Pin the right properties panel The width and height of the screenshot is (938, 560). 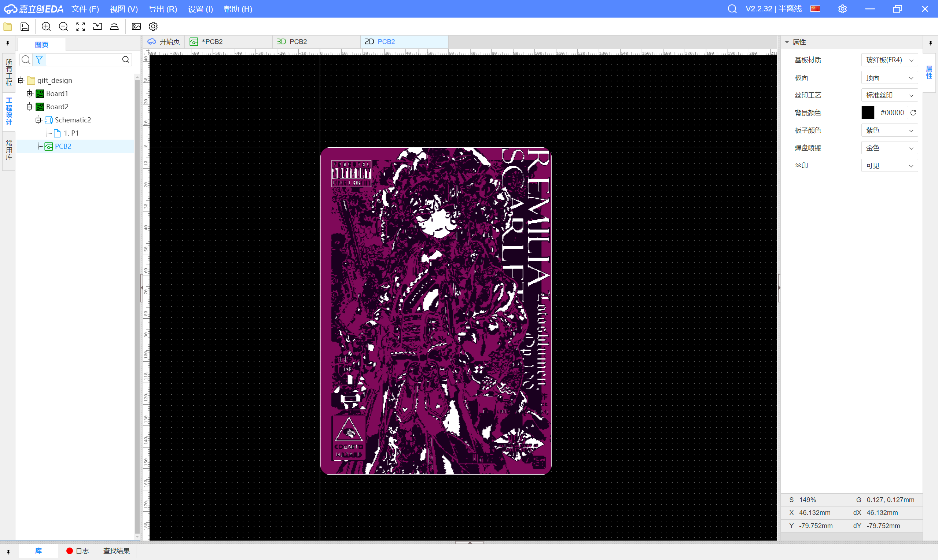tap(930, 43)
